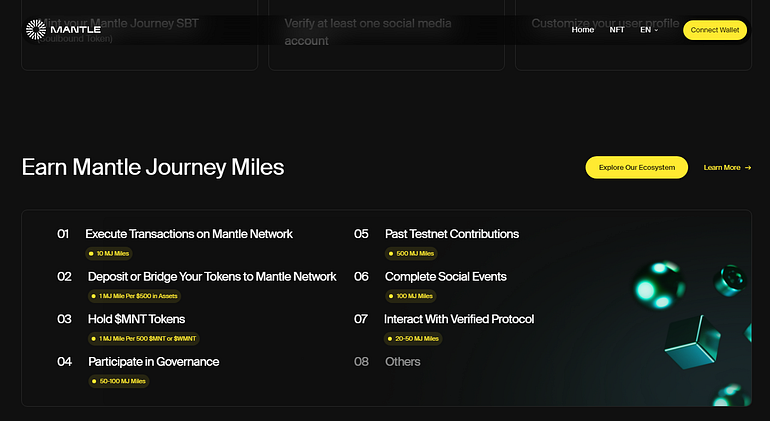Click the Connect Wallet button
The width and height of the screenshot is (770, 421).
[715, 30]
